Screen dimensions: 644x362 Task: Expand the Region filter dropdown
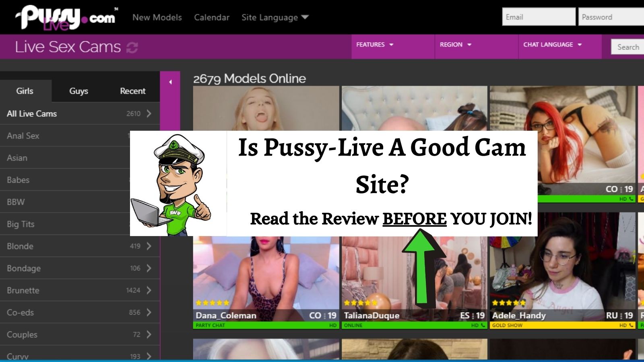pyautogui.click(x=455, y=45)
